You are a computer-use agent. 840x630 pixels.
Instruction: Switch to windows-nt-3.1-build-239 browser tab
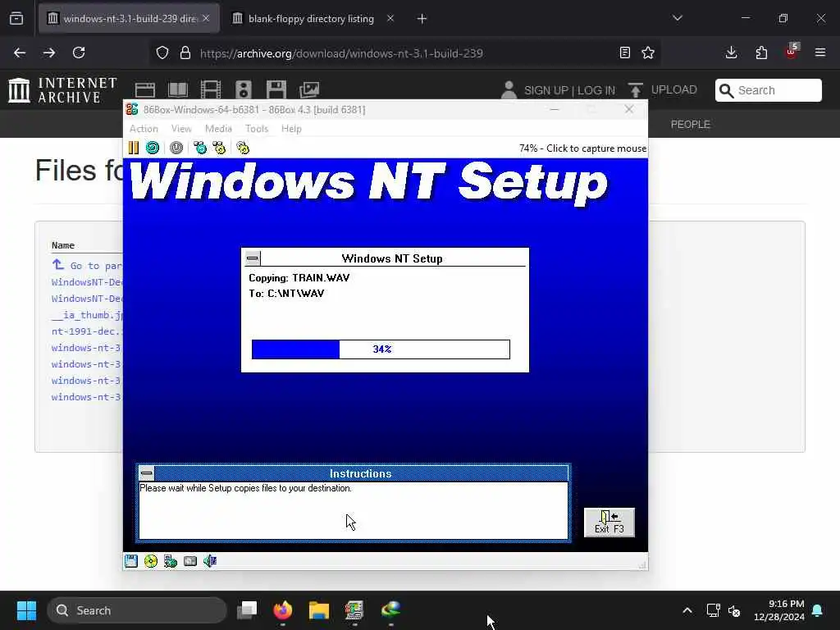[x=129, y=18]
